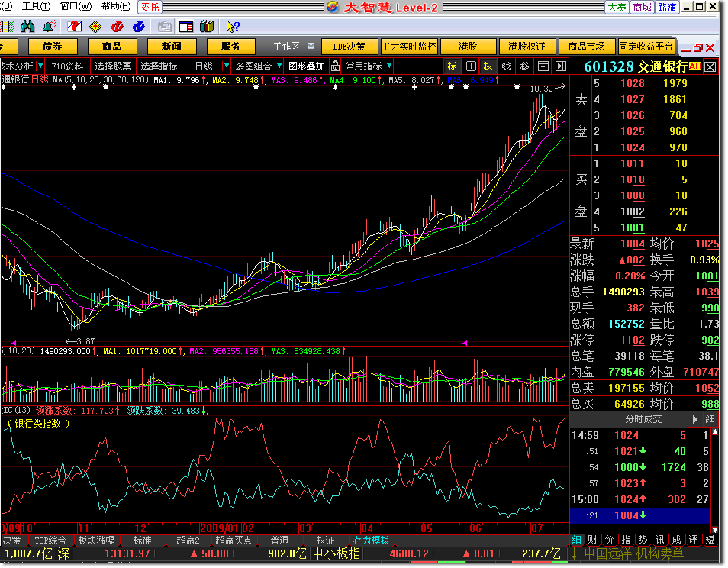Click the F10资料 button
Viewport: 728px width, 568px height.
(x=67, y=66)
